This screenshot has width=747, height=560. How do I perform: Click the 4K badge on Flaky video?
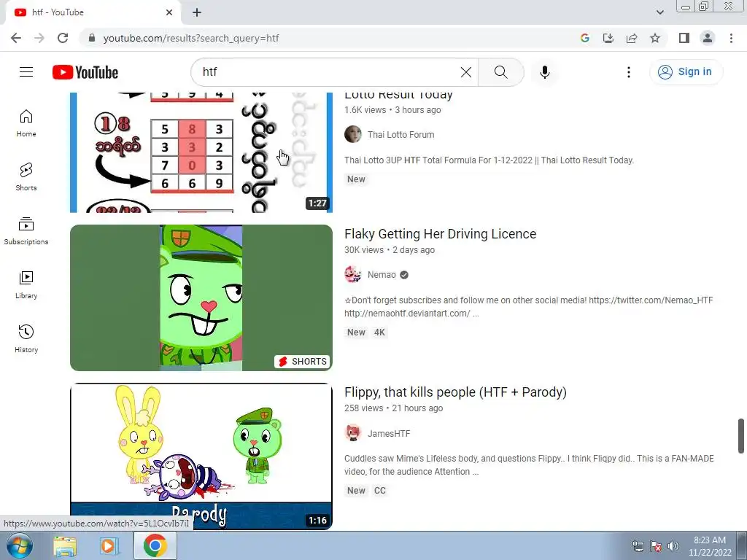[x=379, y=332]
